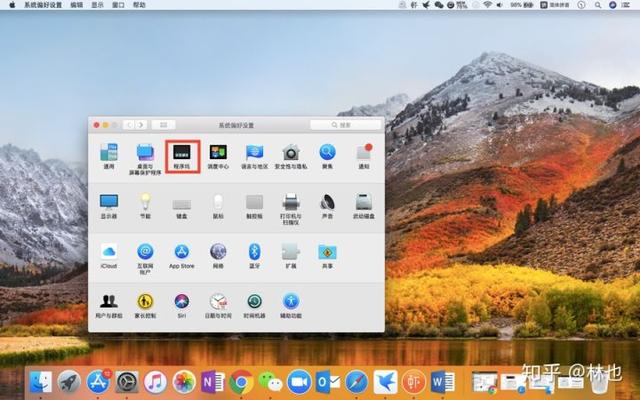Open the 帮助 (Help) menu
Viewport: 640px width, 400px height.
[x=139, y=5]
